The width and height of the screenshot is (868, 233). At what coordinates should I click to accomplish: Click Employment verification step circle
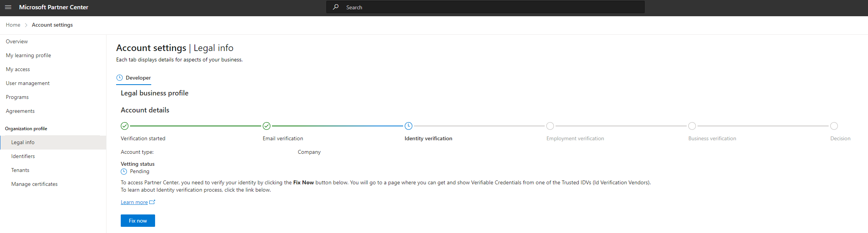(550, 126)
